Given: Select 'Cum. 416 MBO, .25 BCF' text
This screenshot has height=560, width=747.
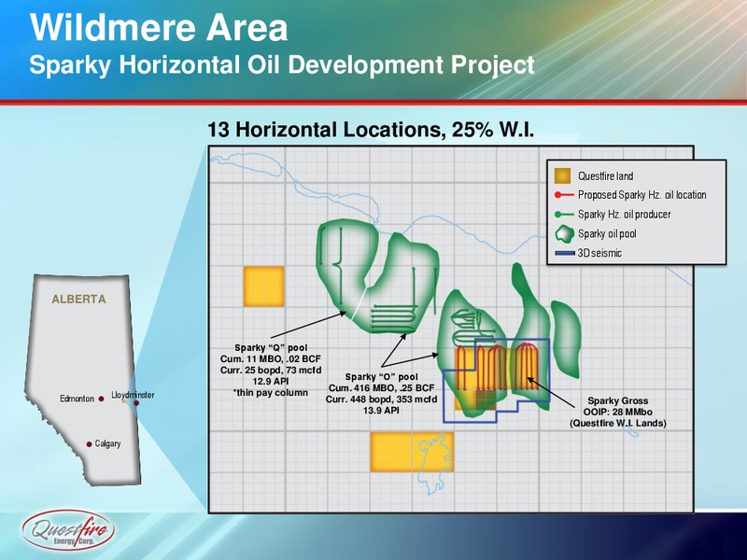Looking at the screenshot, I should coord(381,388).
